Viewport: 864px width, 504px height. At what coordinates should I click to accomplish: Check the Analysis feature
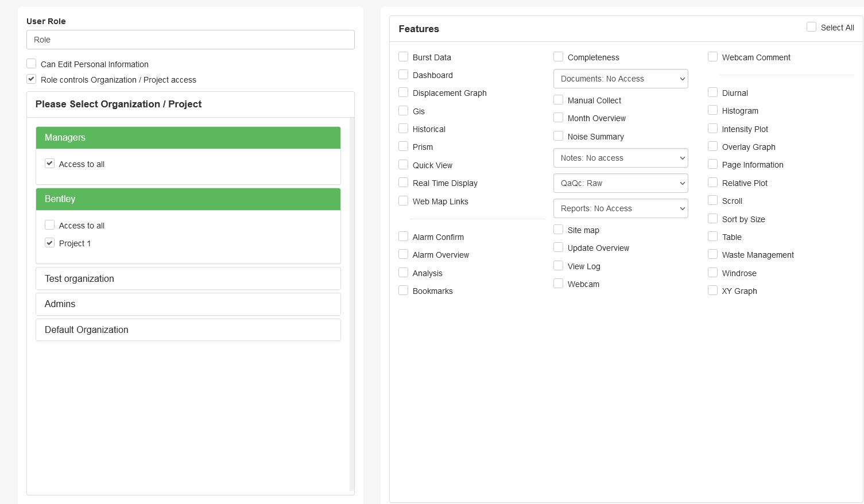click(404, 273)
